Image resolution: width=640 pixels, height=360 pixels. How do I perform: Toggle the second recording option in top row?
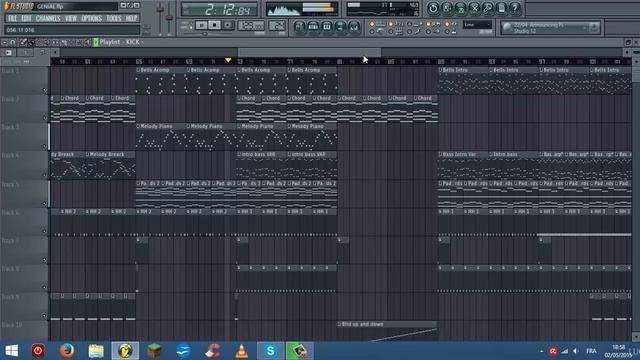tap(391, 24)
